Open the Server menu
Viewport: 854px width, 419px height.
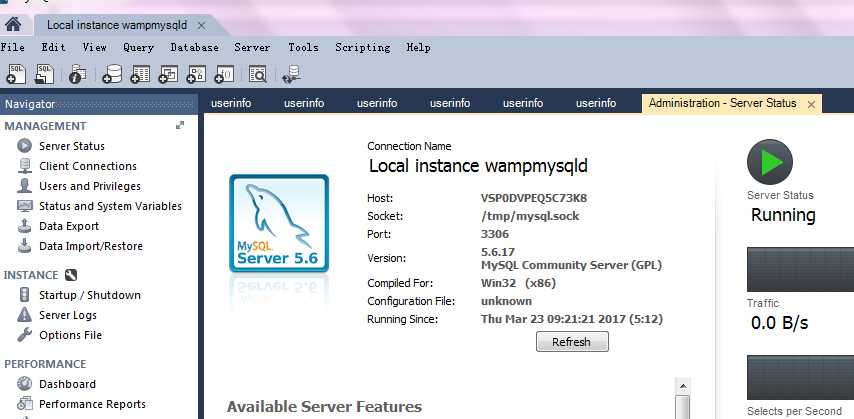coord(252,47)
